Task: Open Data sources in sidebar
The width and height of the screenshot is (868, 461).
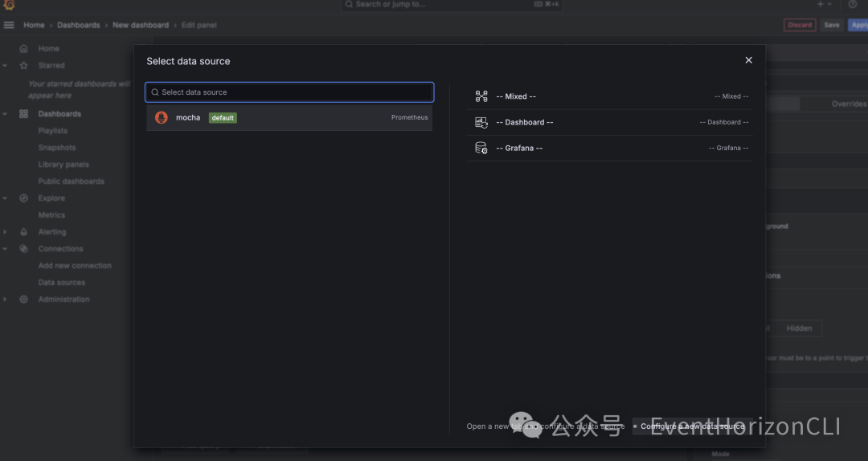Action: pyautogui.click(x=61, y=282)
